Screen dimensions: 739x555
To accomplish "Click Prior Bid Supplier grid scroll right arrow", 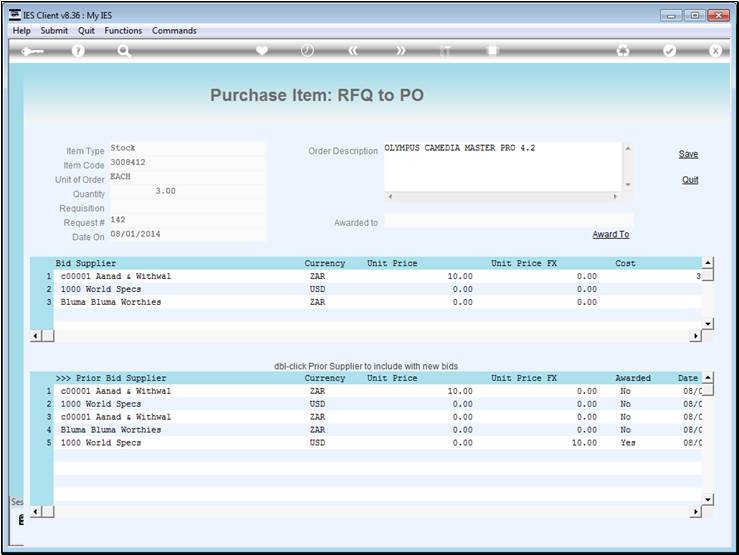I will [x=696, y=512].
